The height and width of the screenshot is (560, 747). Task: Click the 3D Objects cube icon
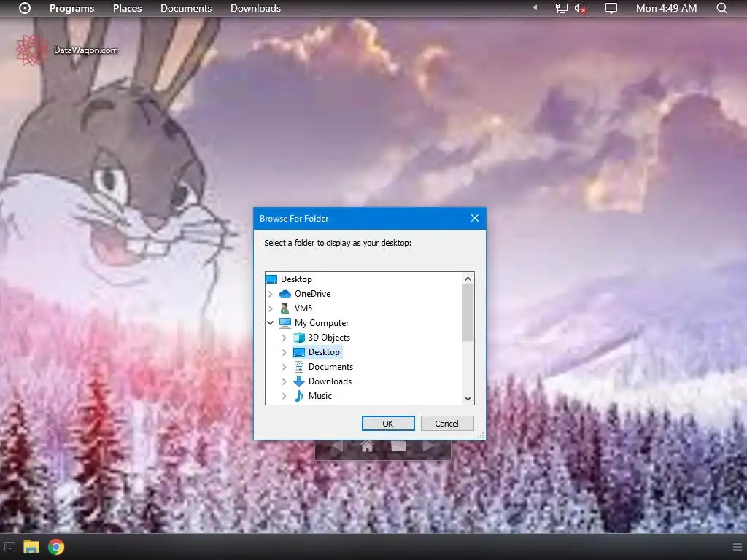click(298, 338)
